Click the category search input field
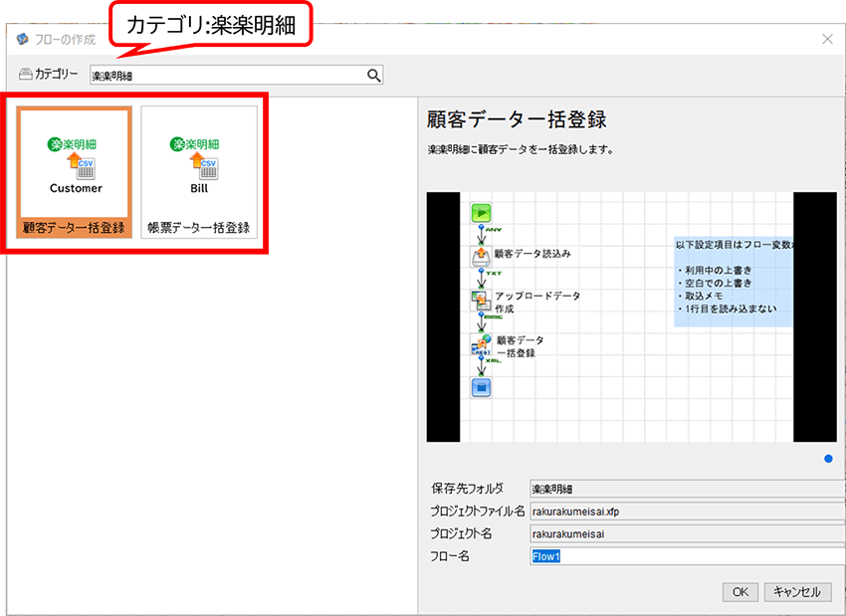The image size is (846, 616). [236, 75]
